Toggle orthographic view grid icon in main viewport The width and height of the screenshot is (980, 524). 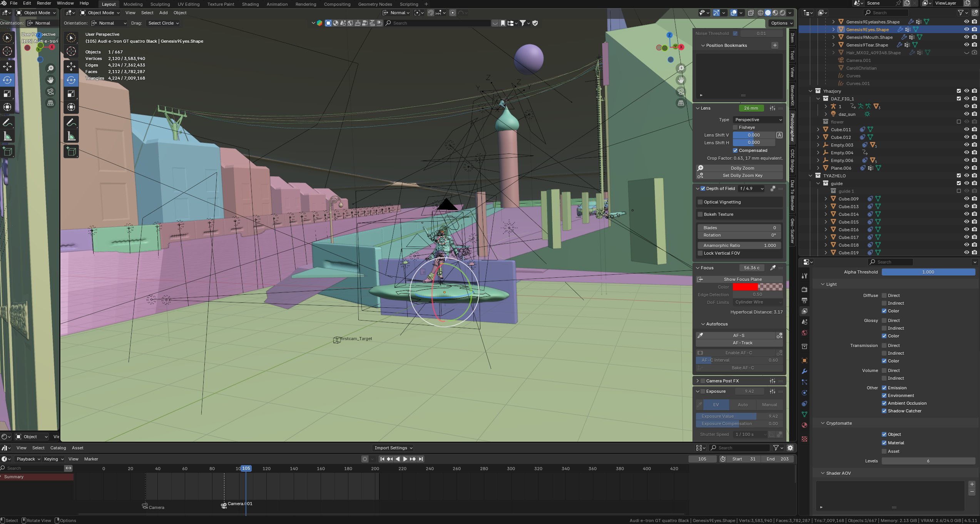(681, 103)
